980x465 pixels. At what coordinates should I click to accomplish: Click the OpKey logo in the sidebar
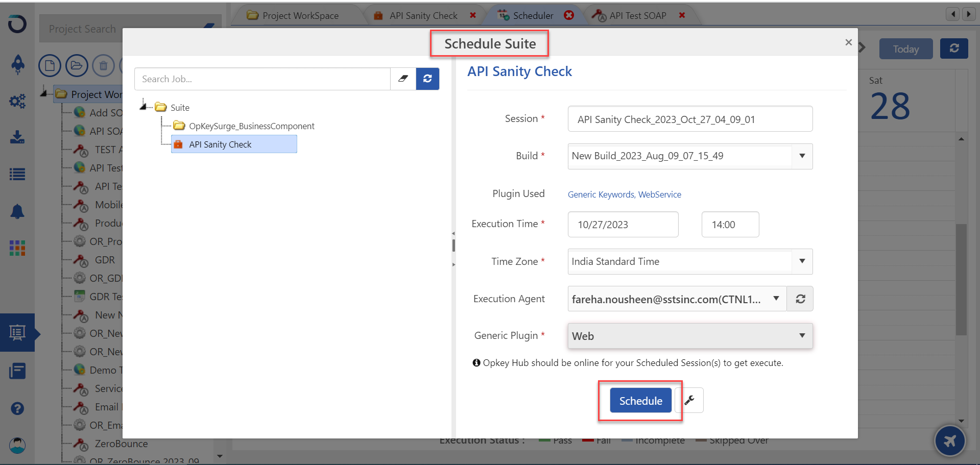click(17, 24)
